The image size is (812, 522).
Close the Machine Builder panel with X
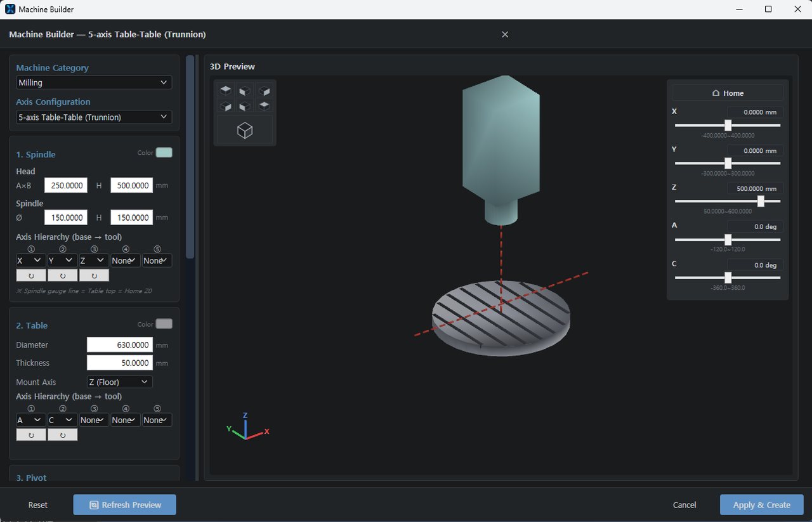505,34
